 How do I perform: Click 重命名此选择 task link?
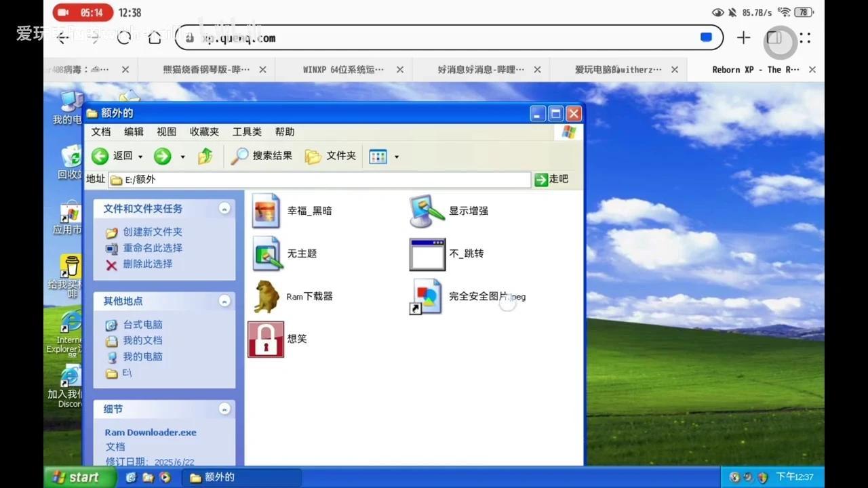[153, 248]
